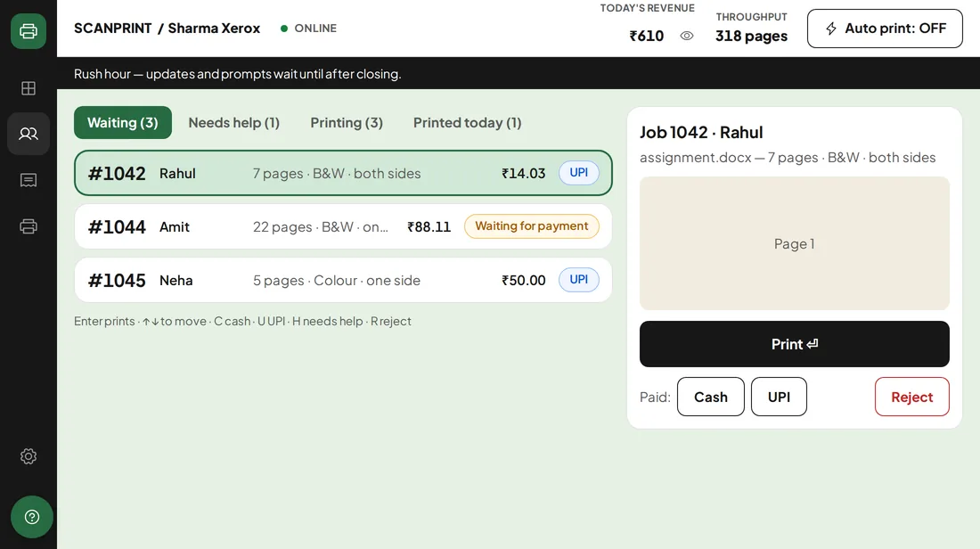Click Sharma Xerox shop name

coord(214,29)
